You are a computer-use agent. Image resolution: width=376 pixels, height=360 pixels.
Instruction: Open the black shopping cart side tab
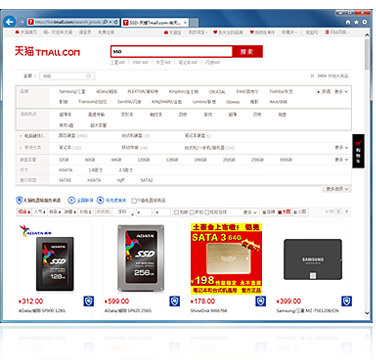tap(358, 151)
